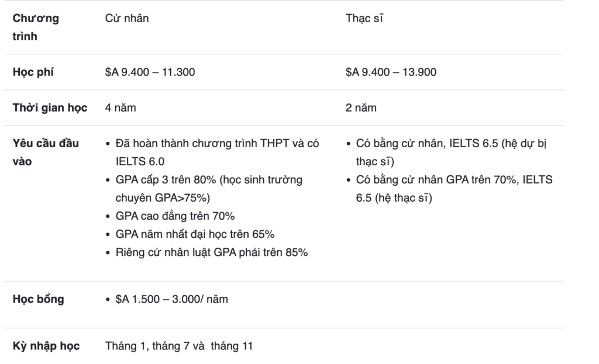This screenshot has height=364, width=599.
Task: Click the law bachelor GPA 85% bullet
Action: coord(212,252)
